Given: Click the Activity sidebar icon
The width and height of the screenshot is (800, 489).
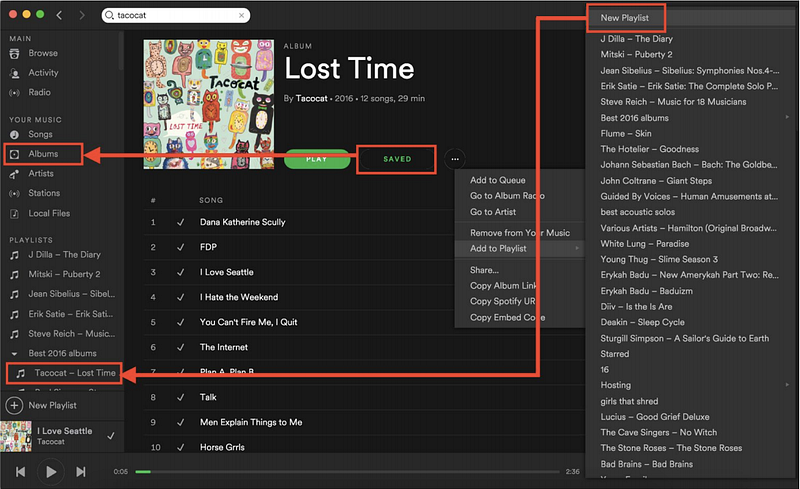Looking at the screenshot, I should (x=14, y=73).
